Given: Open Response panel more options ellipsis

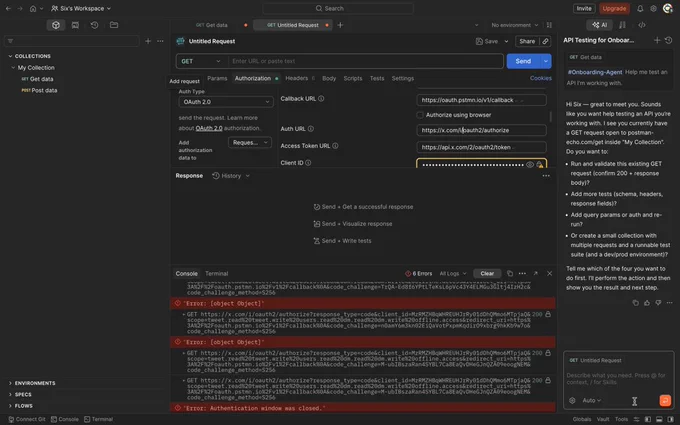Looking at the screenshot, I should pos(546,176).
